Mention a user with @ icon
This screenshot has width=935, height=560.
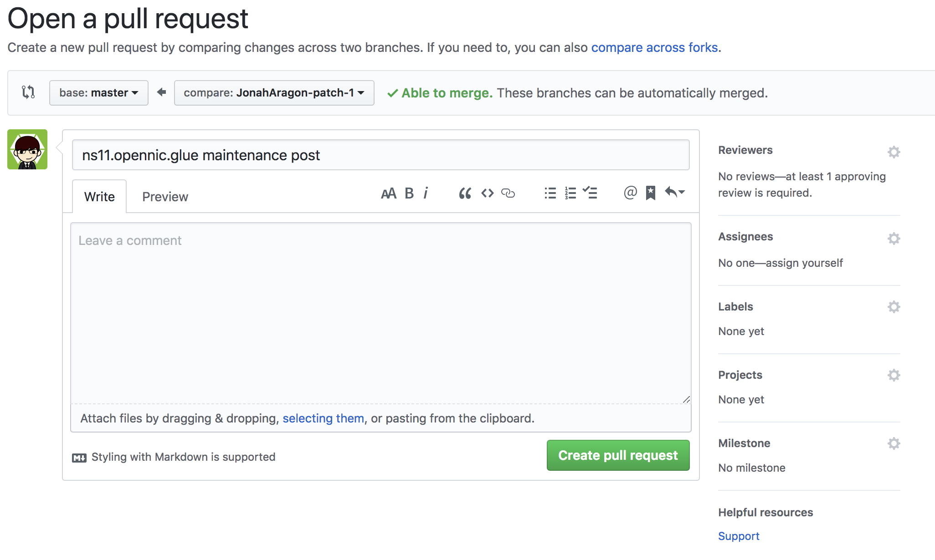[x=630, y=193]
